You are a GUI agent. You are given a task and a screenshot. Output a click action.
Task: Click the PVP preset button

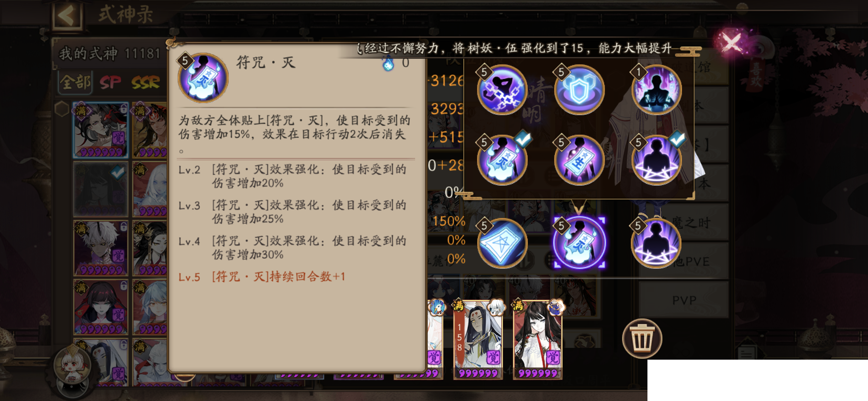click(684, 300)
